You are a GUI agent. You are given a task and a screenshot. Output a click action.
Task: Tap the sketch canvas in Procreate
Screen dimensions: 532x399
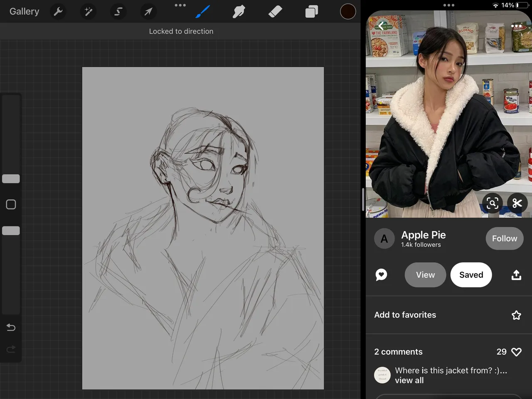click(x=203, y=228)
